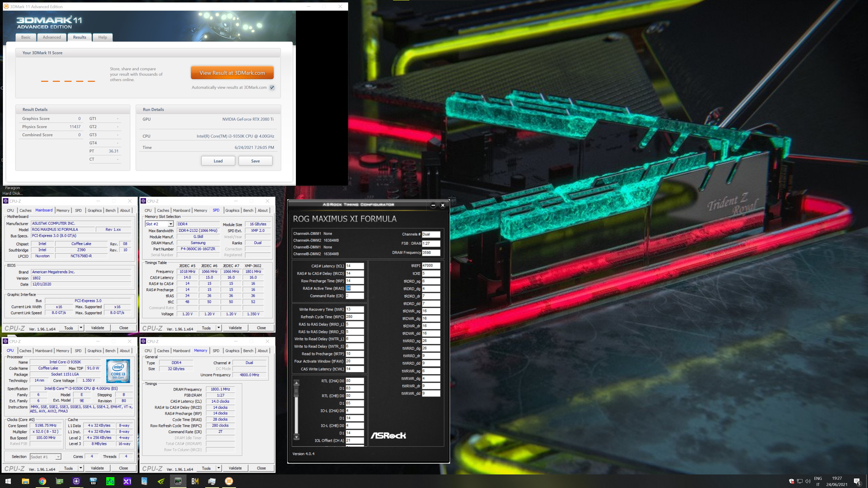Image resolution: width=868 pixels, height=488 pixels.
Task: Expand the Slot #2 memory slot dropdown
Action: [171, 224]
